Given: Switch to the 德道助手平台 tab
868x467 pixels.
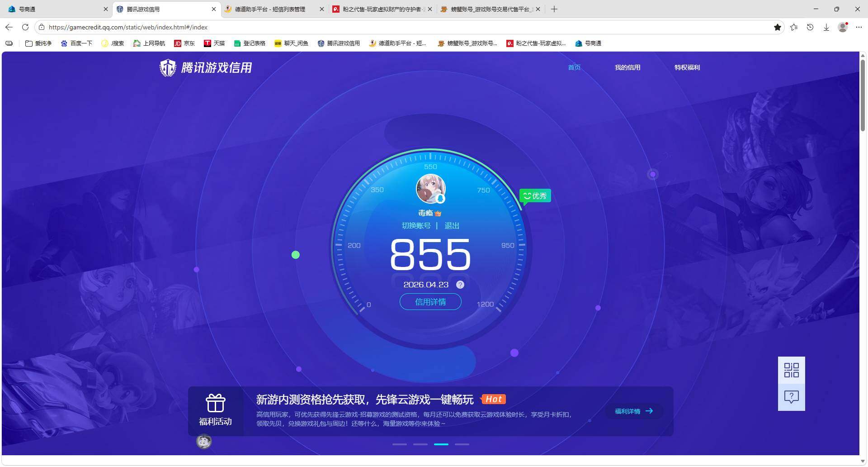Looking at the screenshot, I should (269, 9).
